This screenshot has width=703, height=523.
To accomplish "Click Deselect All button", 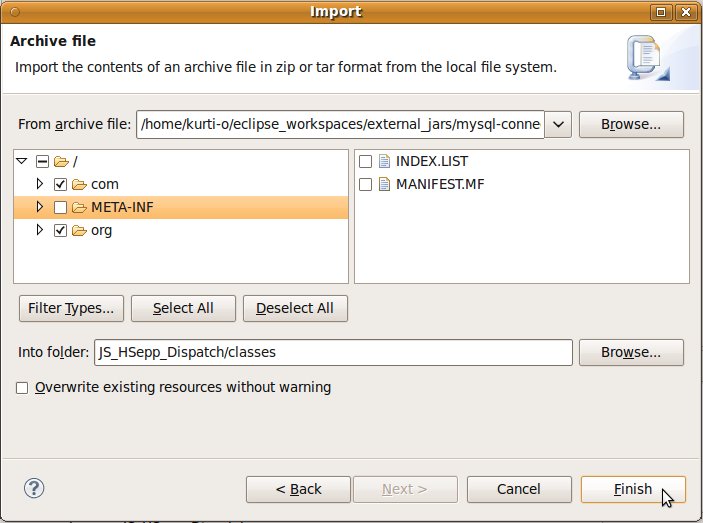I will tap(295, 309).
